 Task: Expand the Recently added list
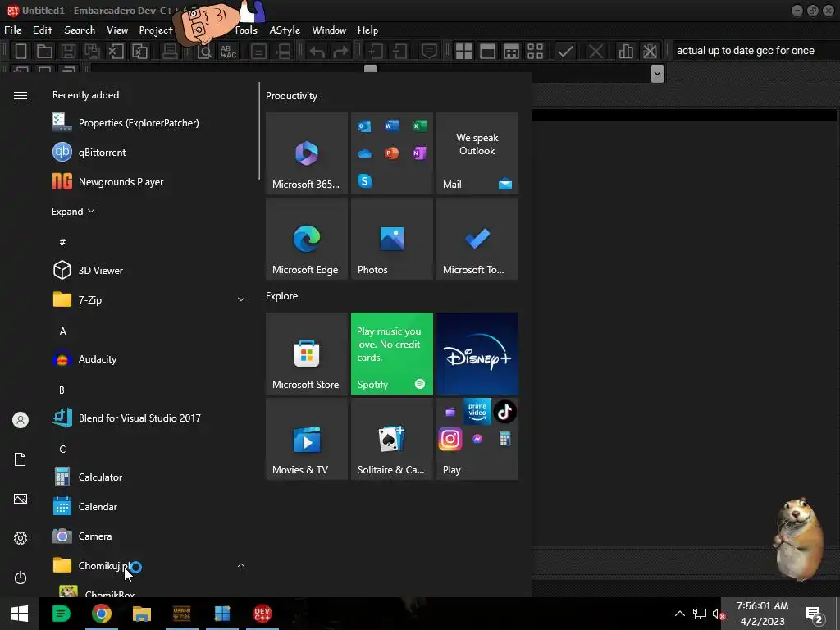tap(73, 212)
